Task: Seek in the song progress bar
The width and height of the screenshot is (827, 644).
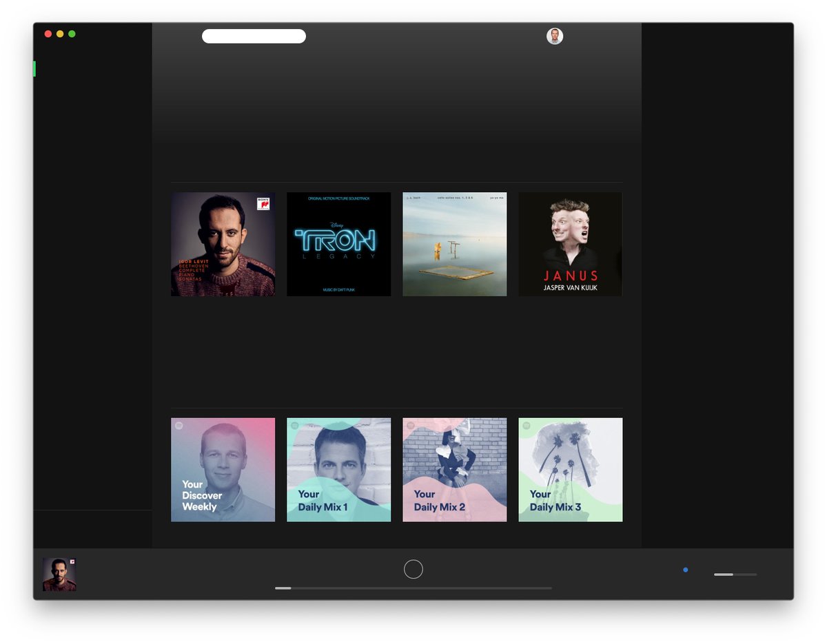Action: pos(413,588)
